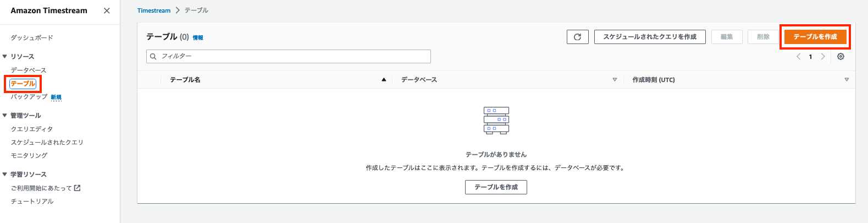Click Timestream breadcrumb link
The height and width of the screenshot is (223, 868).
coord(154,10)
